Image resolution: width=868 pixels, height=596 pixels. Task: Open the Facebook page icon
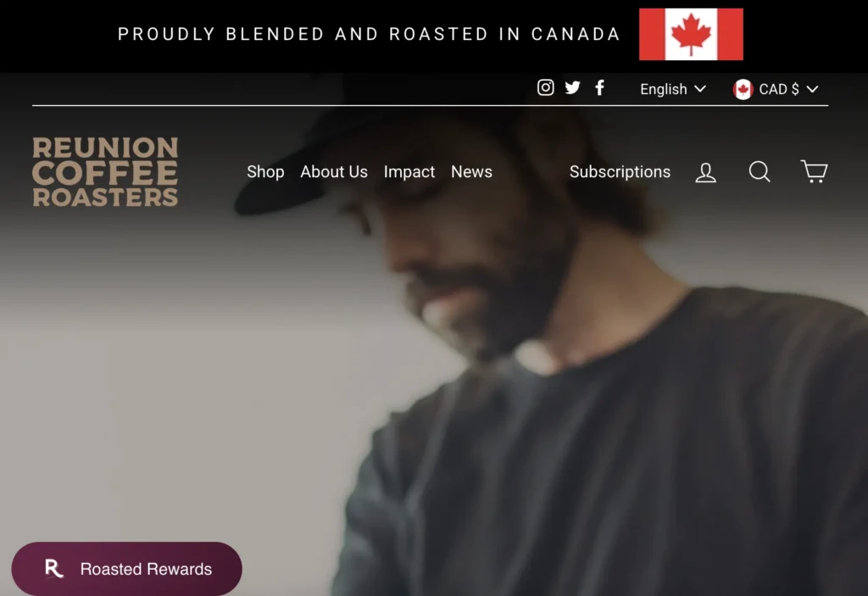tap(599, 87)
